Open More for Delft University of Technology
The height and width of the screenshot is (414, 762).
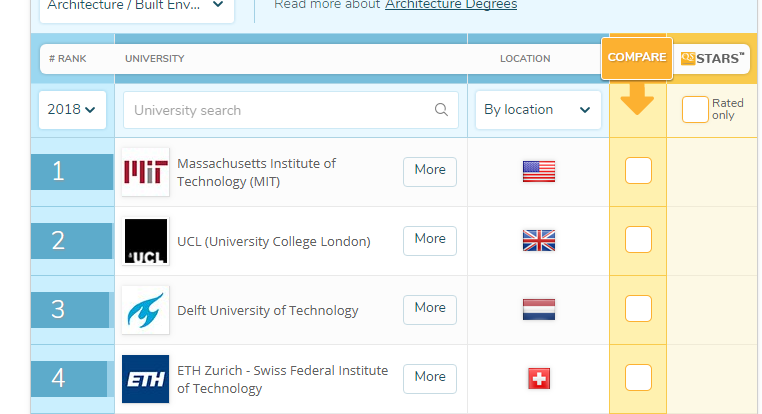430,310
